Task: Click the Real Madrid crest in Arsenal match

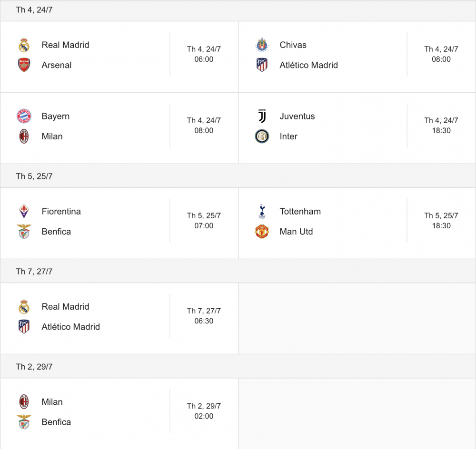Action: coord(24,45)
